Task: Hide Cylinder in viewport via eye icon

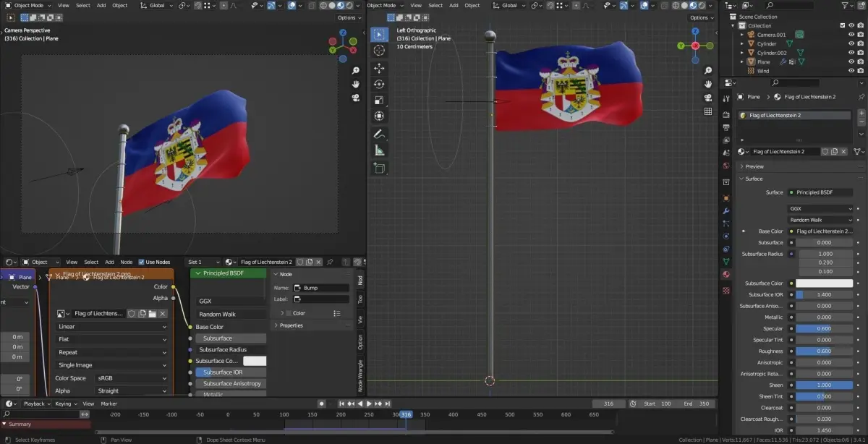Action: (851, 43)
